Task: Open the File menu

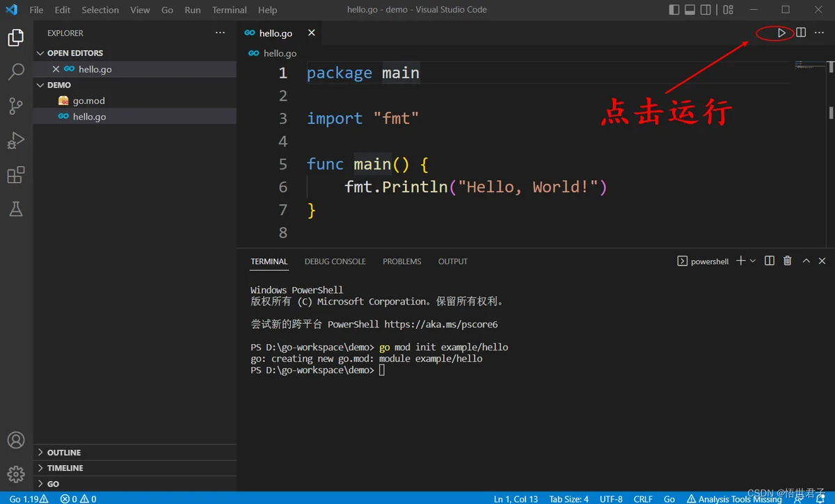Action: coord(37,10)
